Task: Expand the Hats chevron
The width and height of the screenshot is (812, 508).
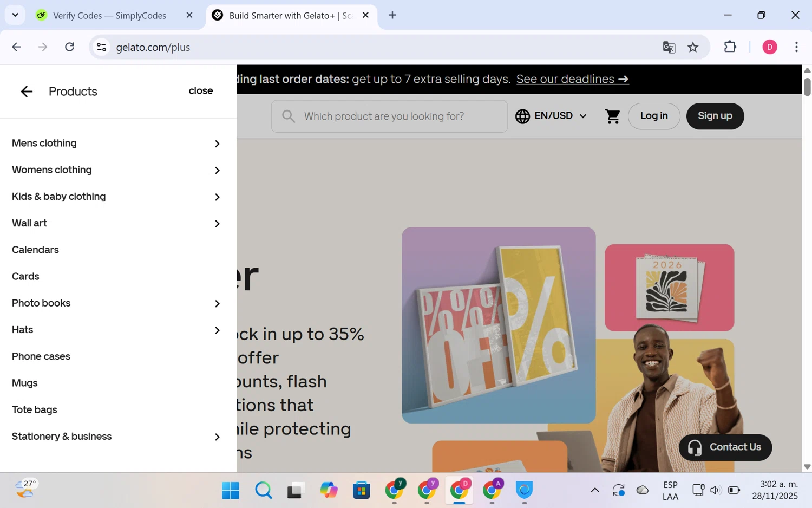Action: tap(217, 330)
